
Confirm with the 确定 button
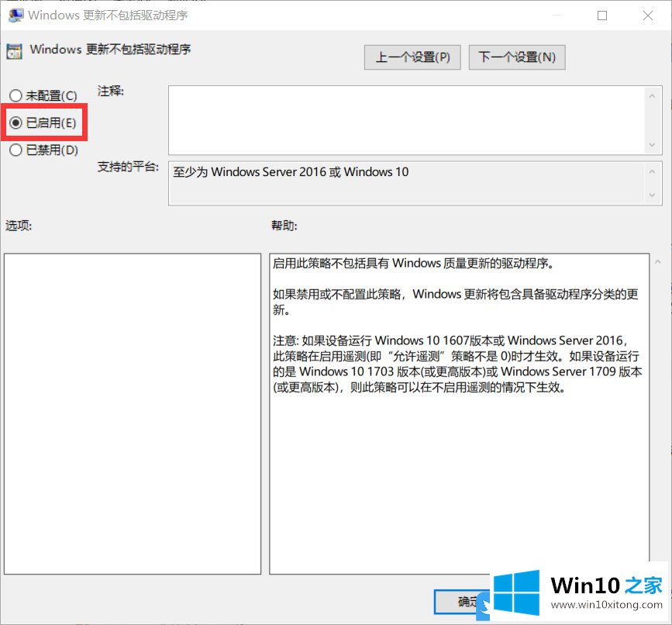tap(462, 602)
